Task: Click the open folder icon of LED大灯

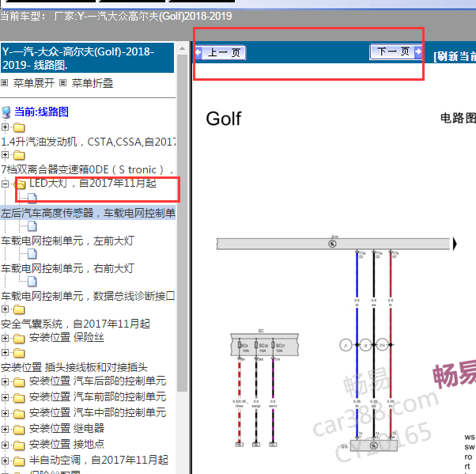Action: (x=20, y=184)
